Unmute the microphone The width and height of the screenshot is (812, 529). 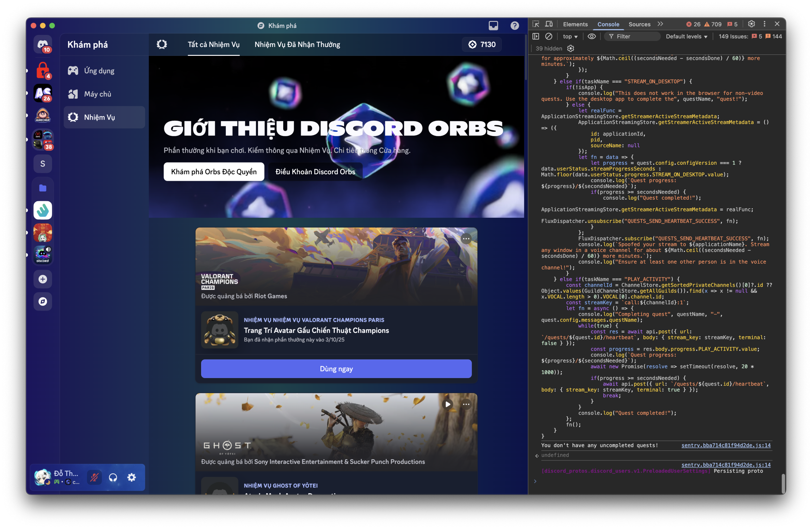tap(94, 477)
